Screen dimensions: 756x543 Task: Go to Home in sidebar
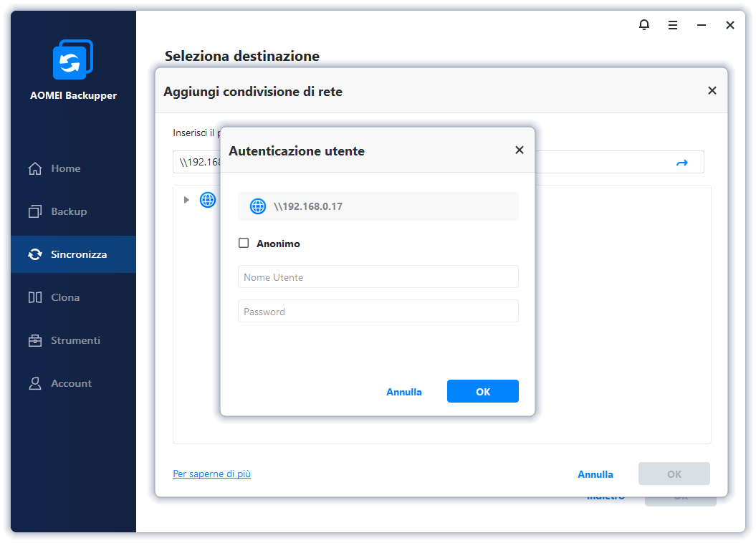[65, 168]
